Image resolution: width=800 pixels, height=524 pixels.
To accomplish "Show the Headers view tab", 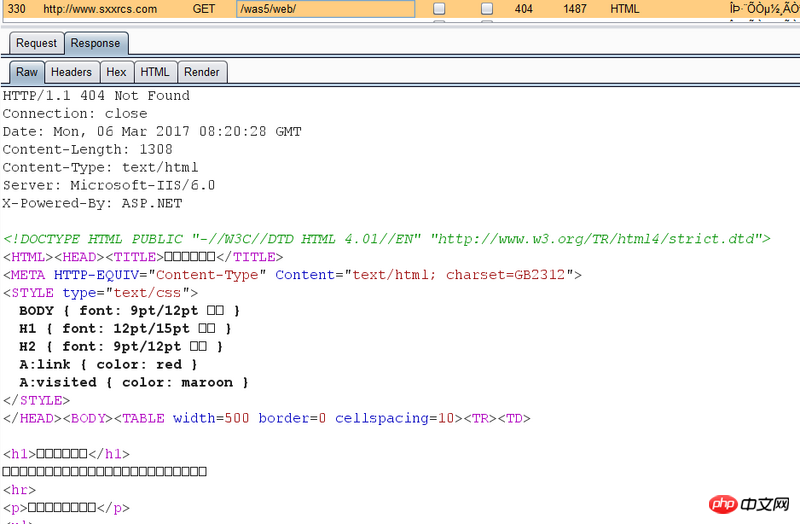I will (x=71, y=72).
